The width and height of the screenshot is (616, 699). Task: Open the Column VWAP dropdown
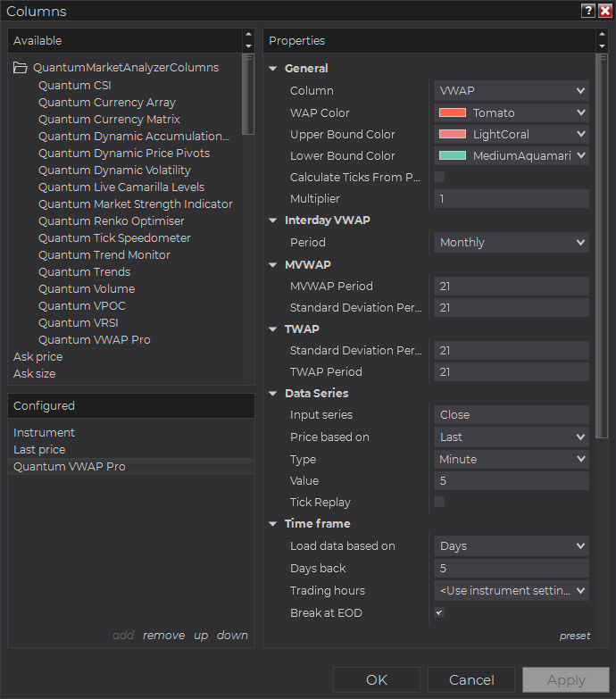[x=512, y=90]
